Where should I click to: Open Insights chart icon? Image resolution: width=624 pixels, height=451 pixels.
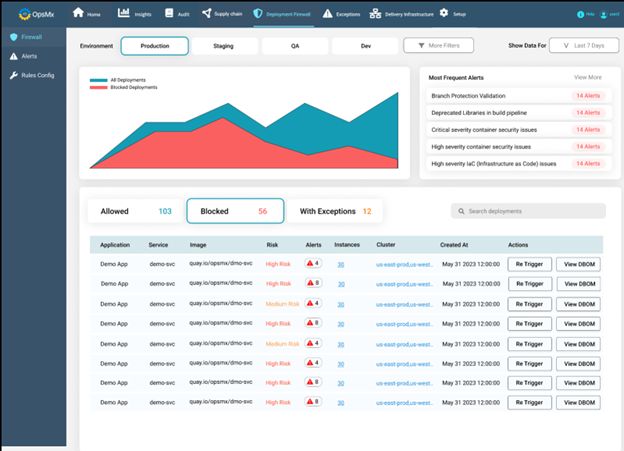(x=123, y=13)
